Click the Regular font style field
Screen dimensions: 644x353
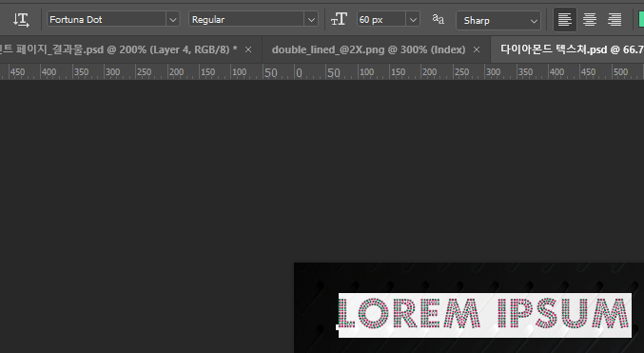246,19
